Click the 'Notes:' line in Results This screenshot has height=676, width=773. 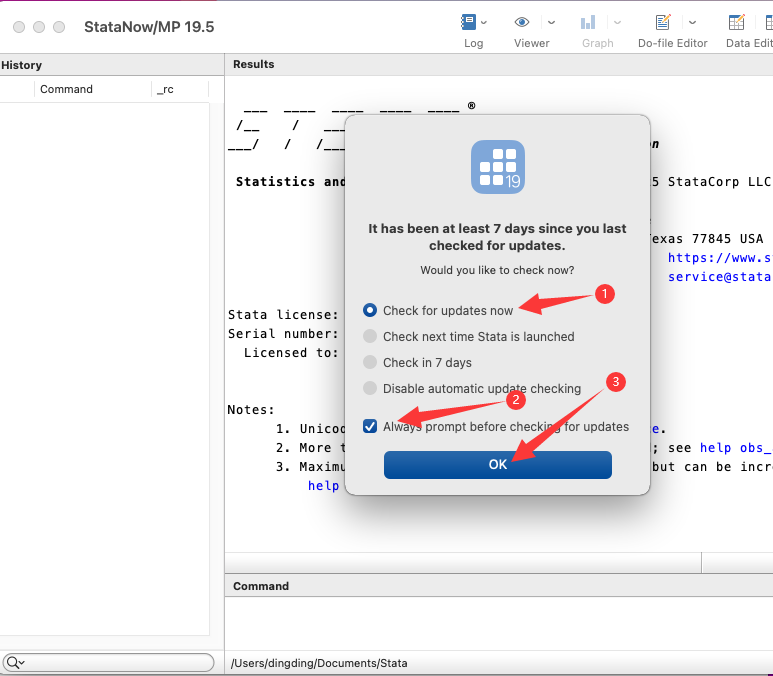[251, 410]
